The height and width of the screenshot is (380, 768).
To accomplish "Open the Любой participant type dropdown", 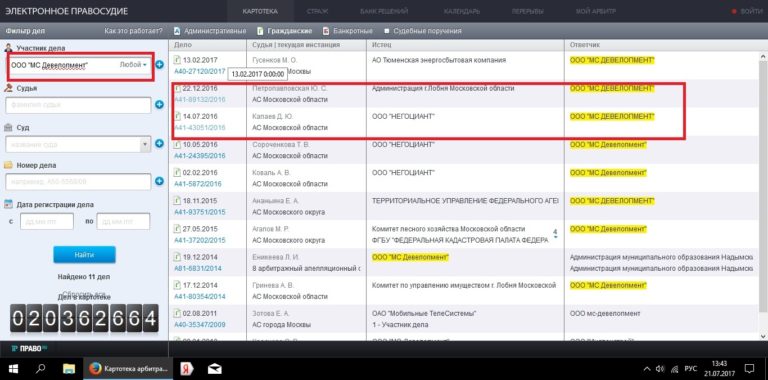I will (x=133, y=65).
